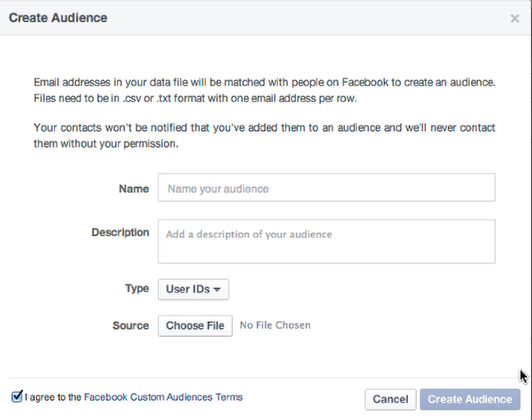Click the paragraph about contacts not notified
Viewport: 532px width, 420px height.
click(x=265, y=136)
